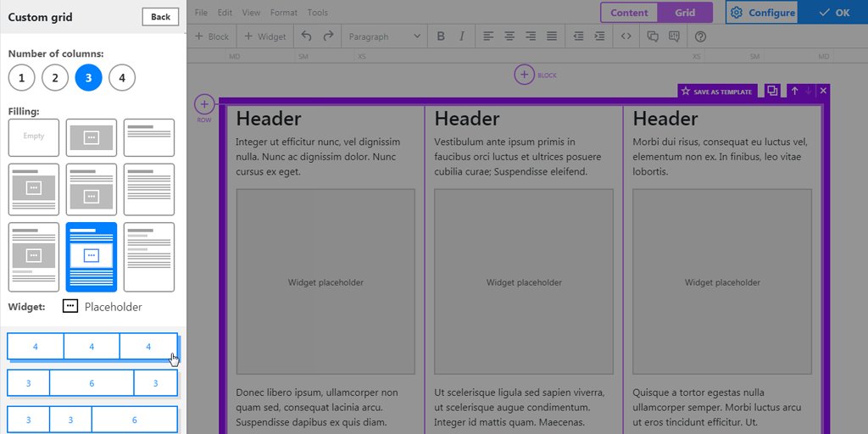This screenshot has width=868, height=434.
Task: Open the Paragraph format dropdown
Action: [x=384, y=36]
